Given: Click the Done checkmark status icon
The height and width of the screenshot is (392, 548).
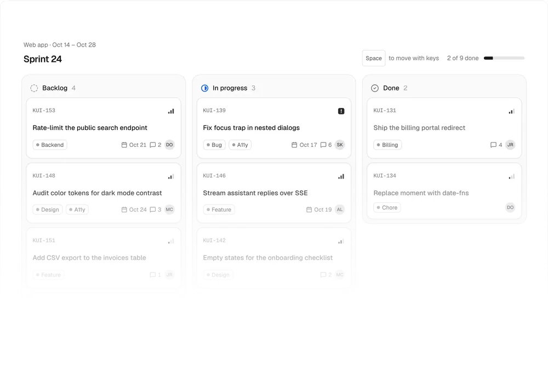Looking at the screenshot, I should tap(375, 88).
